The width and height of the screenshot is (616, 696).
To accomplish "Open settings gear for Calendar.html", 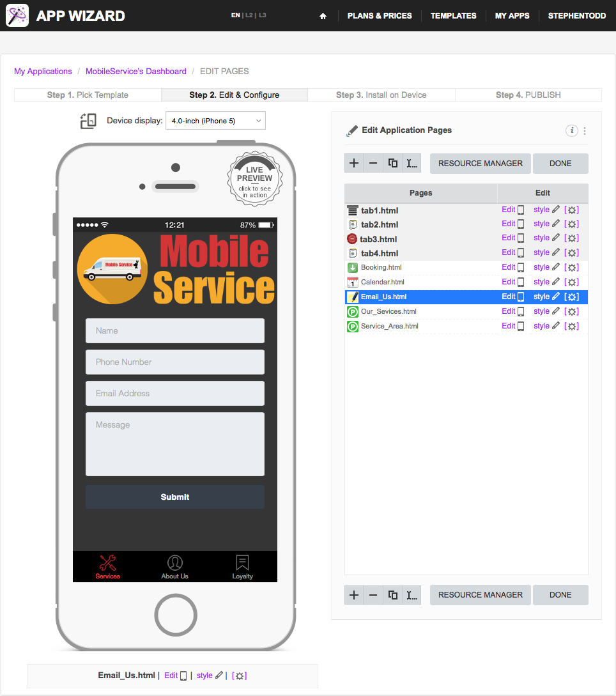I will tap(572, 282).
